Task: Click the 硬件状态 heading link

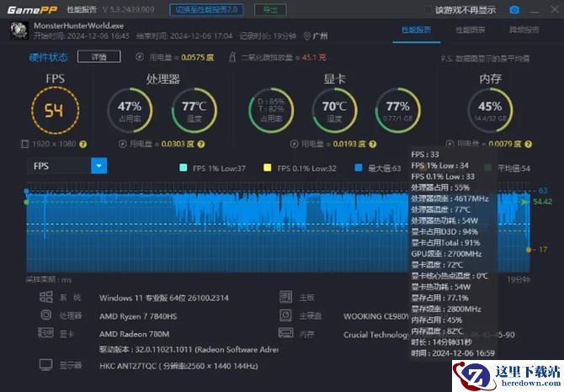Action: coord(48,57)
